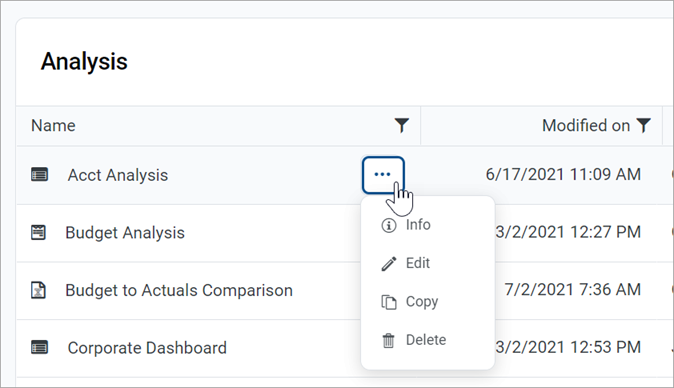The width and height of the screenshot is (674, 388).
Task: Click the Info circle icon in menu
Action: point(389,225)
